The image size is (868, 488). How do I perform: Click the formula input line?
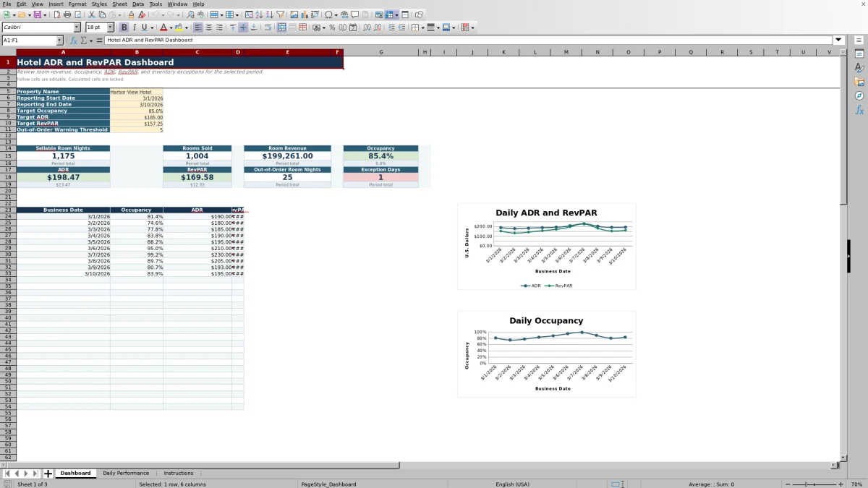[469, 40]
